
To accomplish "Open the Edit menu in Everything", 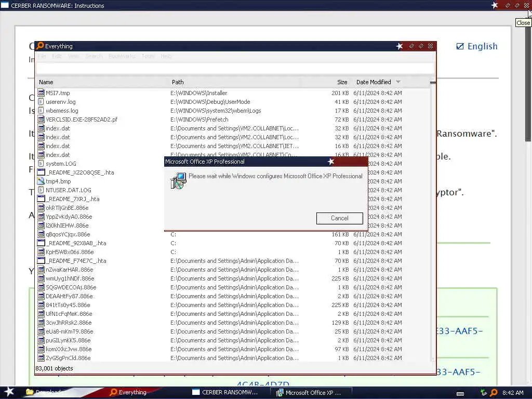I will pyautogui.click(x=57, y=56).
